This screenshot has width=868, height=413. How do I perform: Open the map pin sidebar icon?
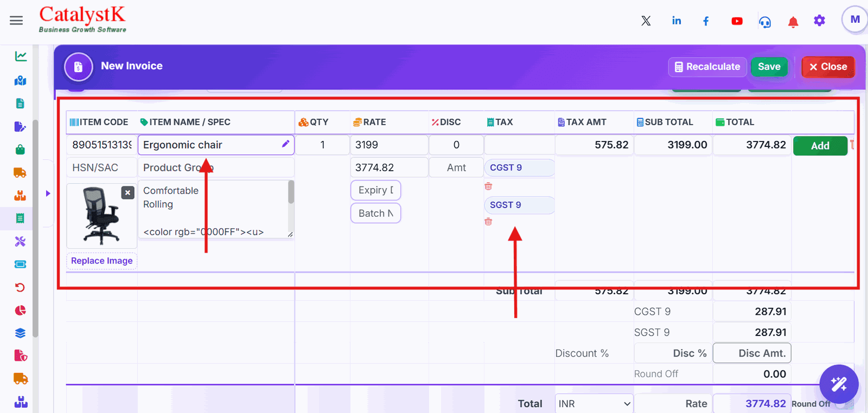tap(21, 80)
